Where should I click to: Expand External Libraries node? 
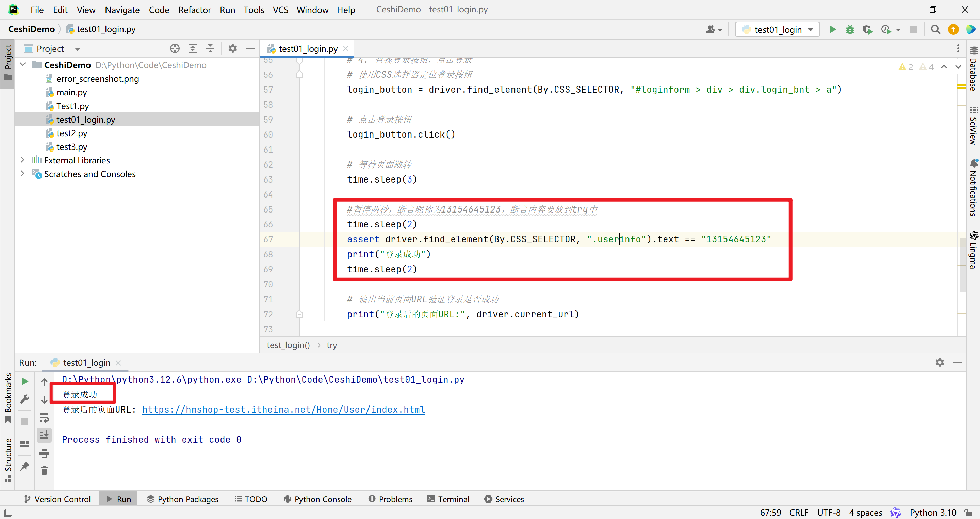(22, 160)
